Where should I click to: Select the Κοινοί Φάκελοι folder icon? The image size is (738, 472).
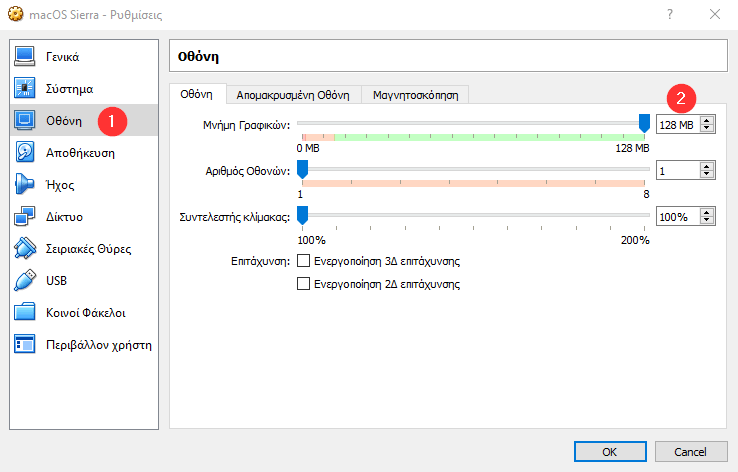[24, 312]
